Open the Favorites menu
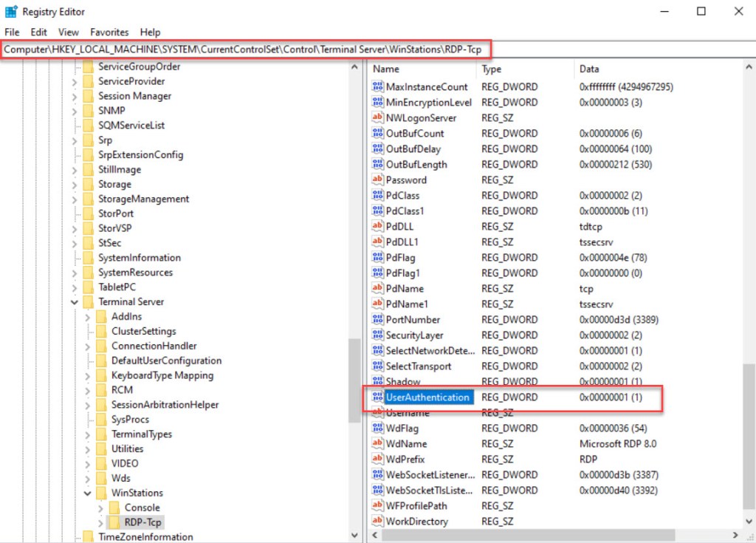The height and width of the screenshot is (543, 756). tap(109, 33)
